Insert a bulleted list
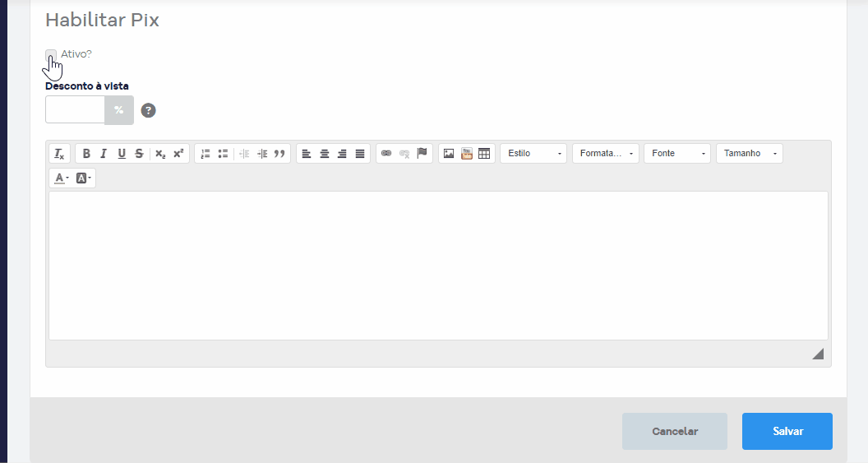The width and height of the screenshot is (868, 463). tap(223, 154)
